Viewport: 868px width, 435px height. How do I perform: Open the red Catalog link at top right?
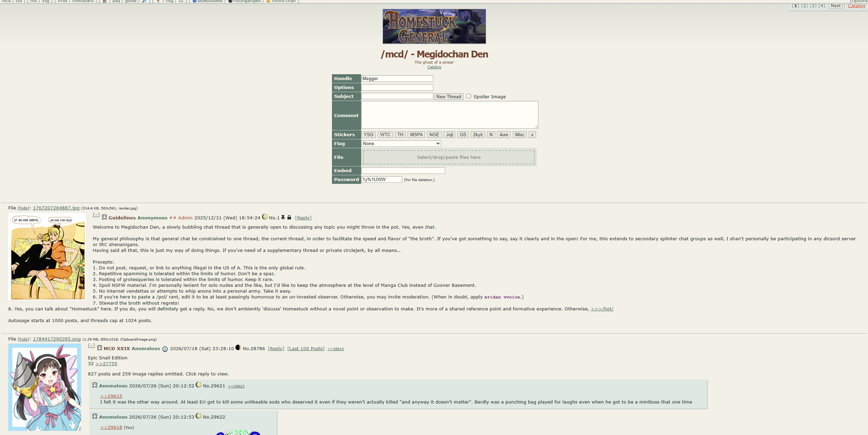[x=856, y=6]
